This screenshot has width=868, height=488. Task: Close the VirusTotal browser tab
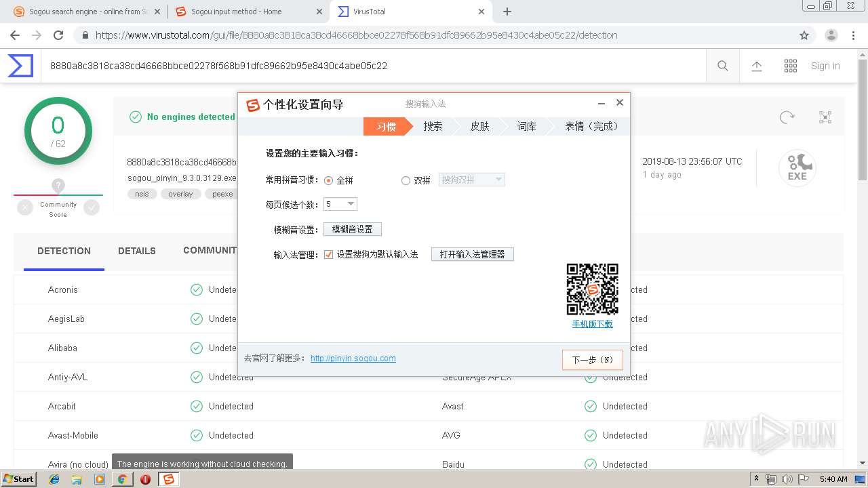481,12
